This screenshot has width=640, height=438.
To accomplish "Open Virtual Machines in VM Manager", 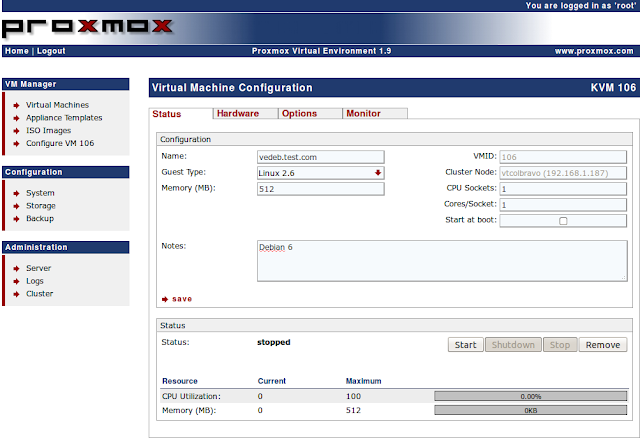I will 58,105.
